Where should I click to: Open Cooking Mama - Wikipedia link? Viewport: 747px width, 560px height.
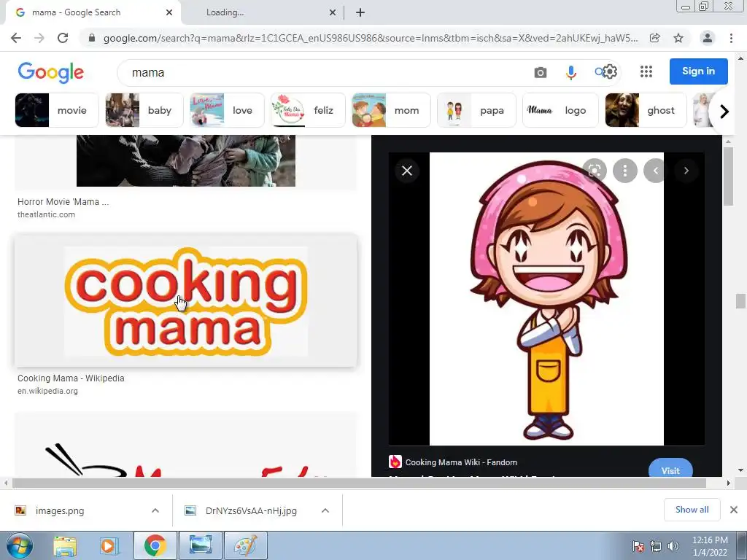click(71, 378)
